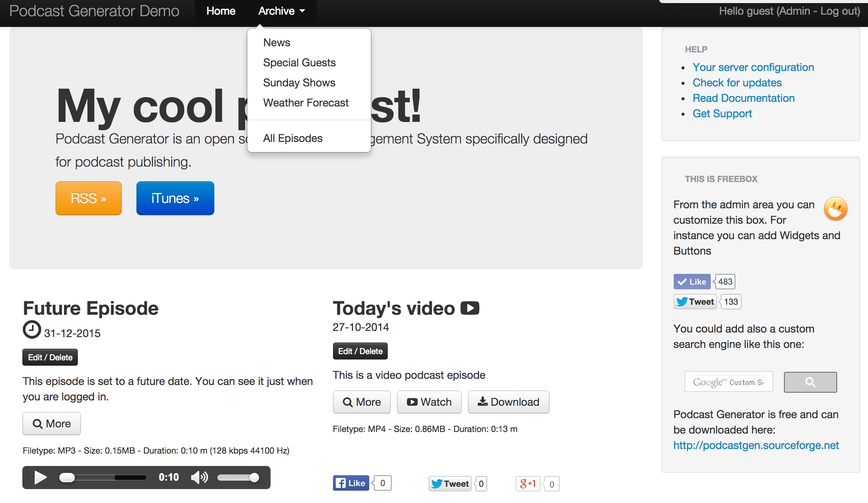
Task: Click the Google +1 button under Today's video
Action: pos(528,483)
